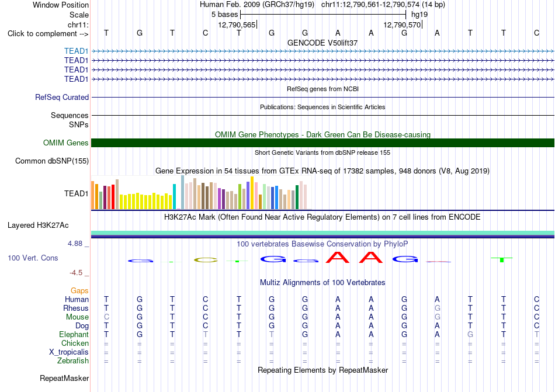The width and height of the screenshot is (555, 392).
Task: Click '100 vertebrates Basewise Conservation by PhyloP' title
Action: [x=322, y=244]
